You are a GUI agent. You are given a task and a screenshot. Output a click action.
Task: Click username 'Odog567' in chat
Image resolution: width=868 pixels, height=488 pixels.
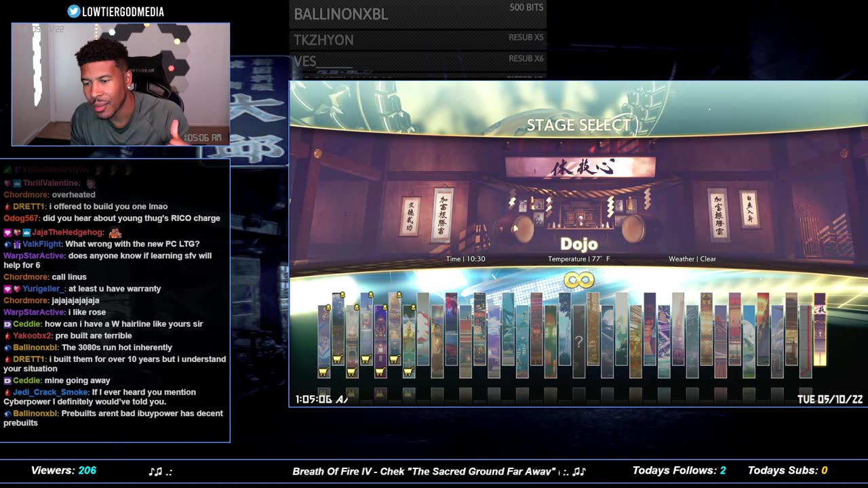click(x=22, y=218)
